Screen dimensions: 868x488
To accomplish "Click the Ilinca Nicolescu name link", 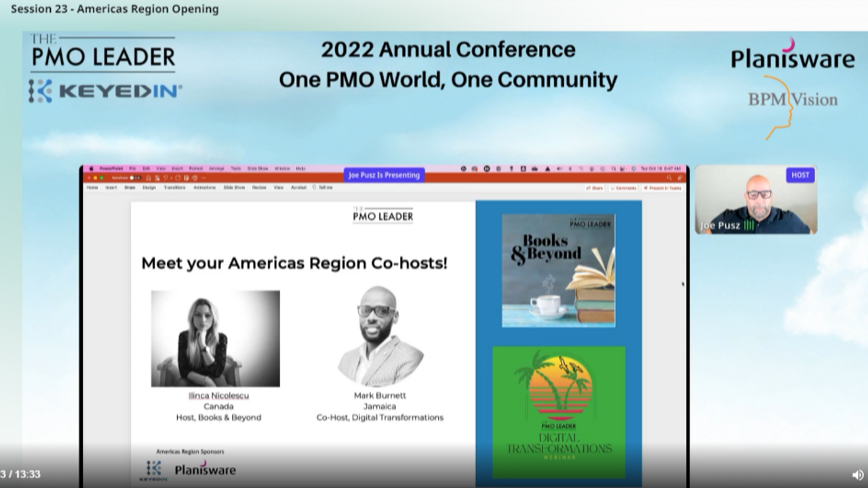I will click(218, 395).
